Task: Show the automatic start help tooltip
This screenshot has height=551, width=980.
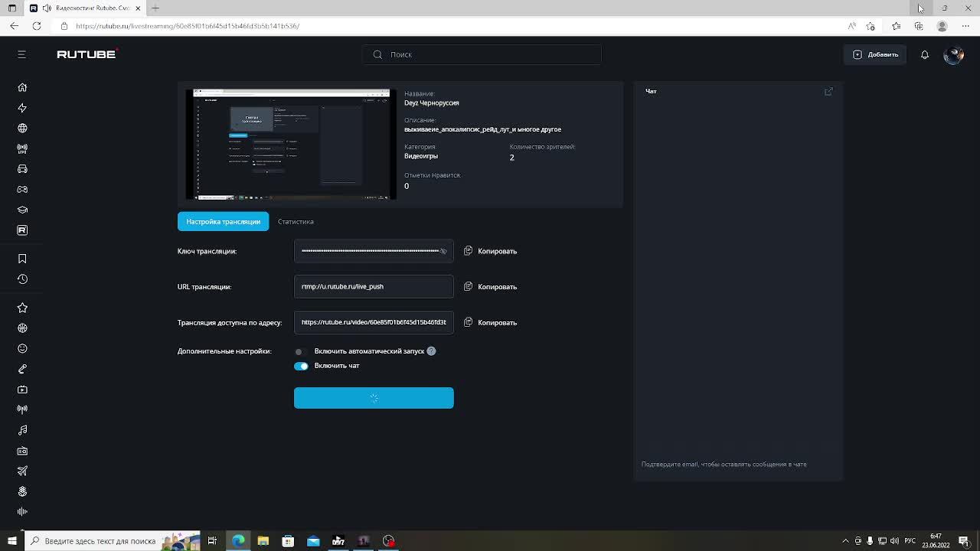Action: [x=431, y=351]
